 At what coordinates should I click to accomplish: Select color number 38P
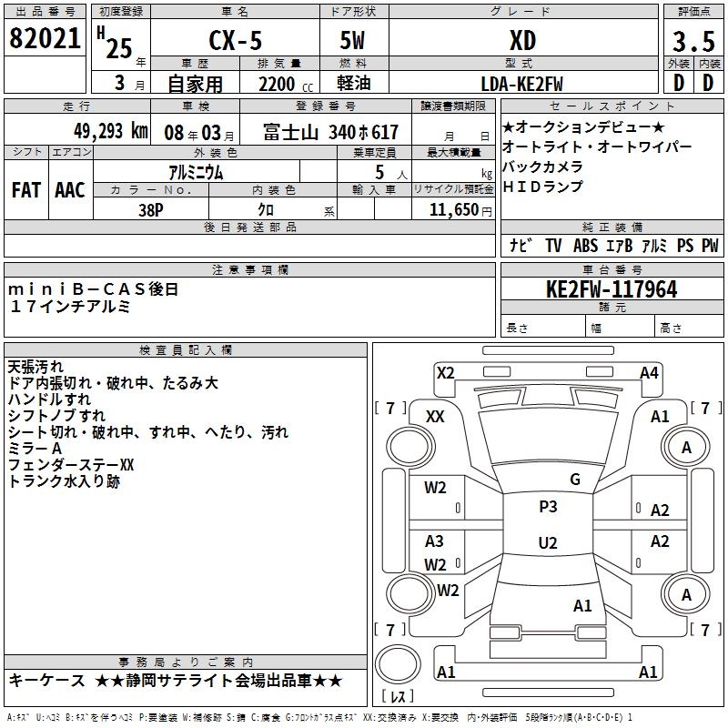tap(150, 210)
